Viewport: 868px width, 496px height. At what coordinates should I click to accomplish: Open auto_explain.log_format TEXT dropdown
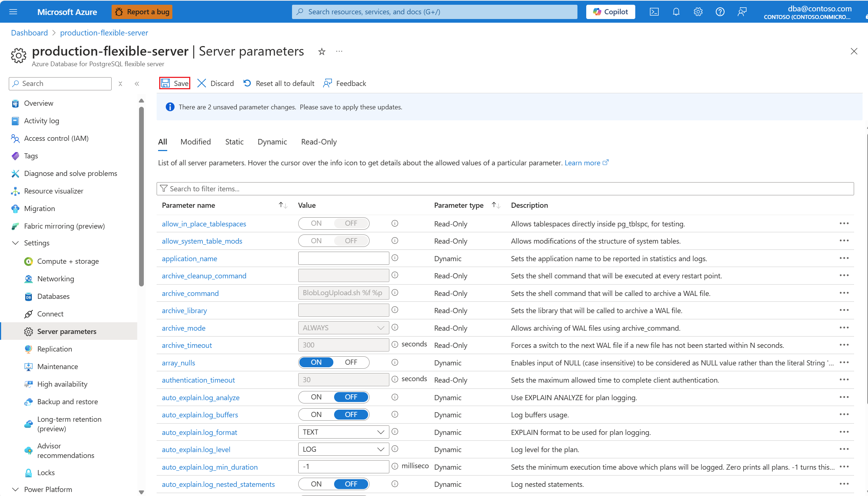pyautogui.click(x=343, y=432)
